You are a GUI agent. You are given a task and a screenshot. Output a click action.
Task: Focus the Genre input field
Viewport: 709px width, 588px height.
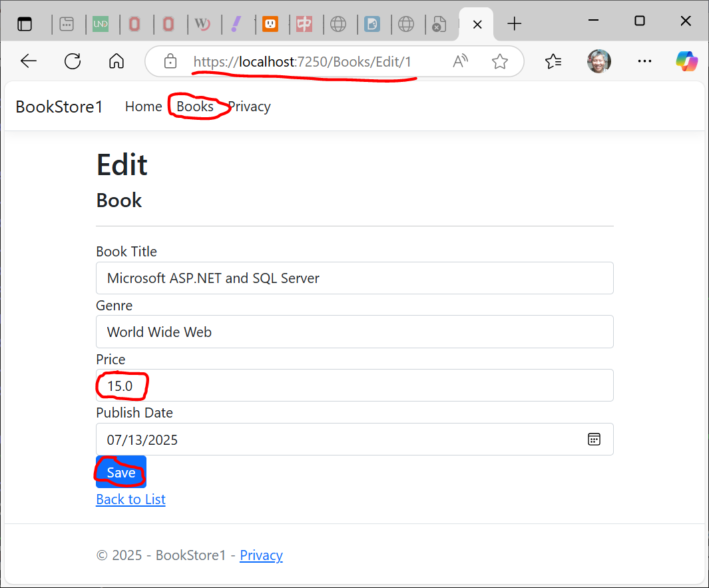354,332
